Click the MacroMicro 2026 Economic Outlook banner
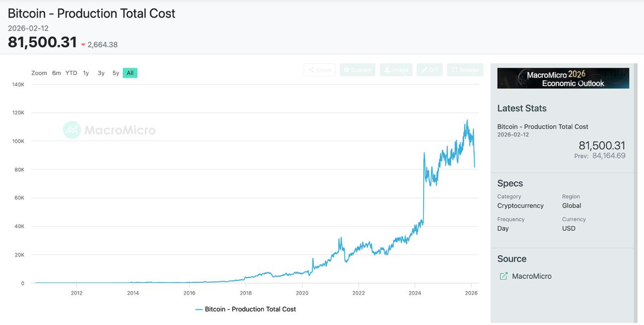Image resolution: width=644 pixels, height=325 pixels. 563,79
